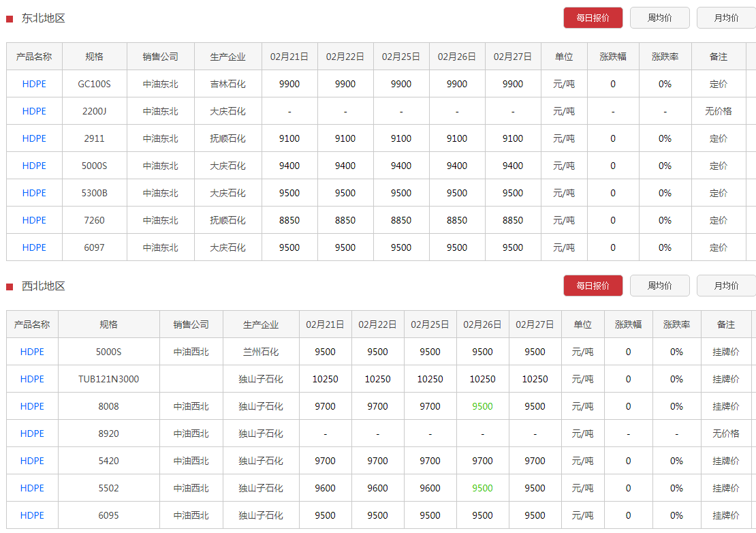Screen dimensions: 756x533
Task: Click 销售公司 header in 西北地区 table
Action: 191,324
